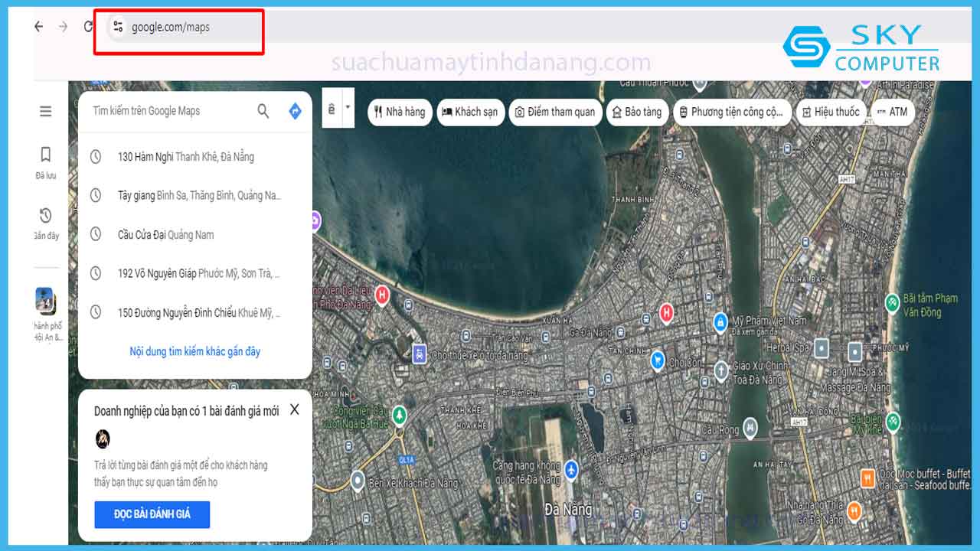
Task: Click the Dọc Mộc buffet restaurant marker
Action: (867, 479)
